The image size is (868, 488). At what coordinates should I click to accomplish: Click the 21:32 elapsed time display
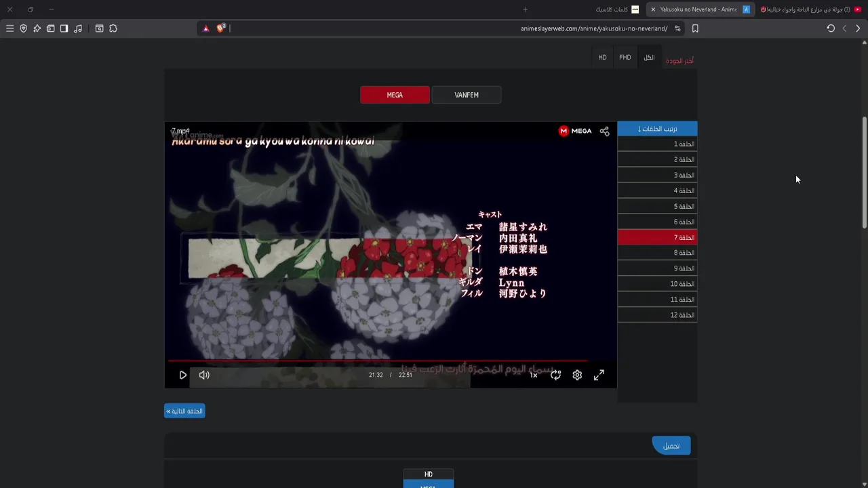pos(376,375)
